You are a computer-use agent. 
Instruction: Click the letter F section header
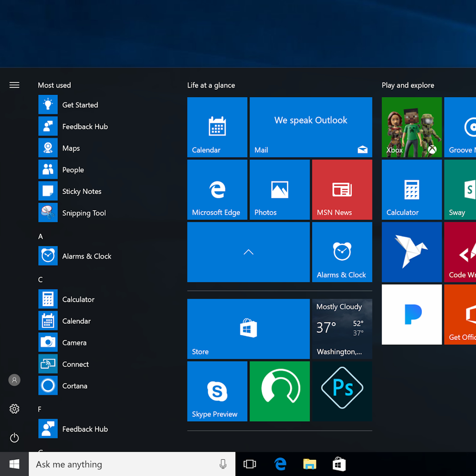[x=40, y=409]
